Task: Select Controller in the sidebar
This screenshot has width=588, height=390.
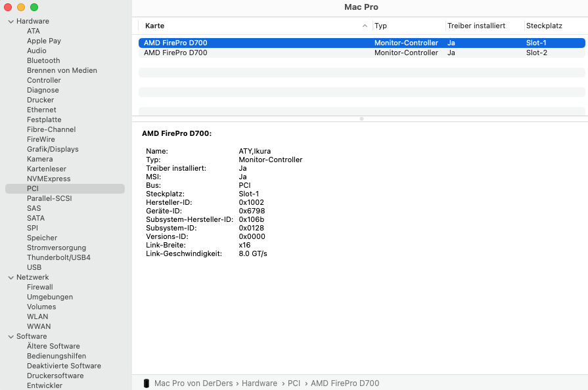Action: pyautogui.click(x=44, y=80)
